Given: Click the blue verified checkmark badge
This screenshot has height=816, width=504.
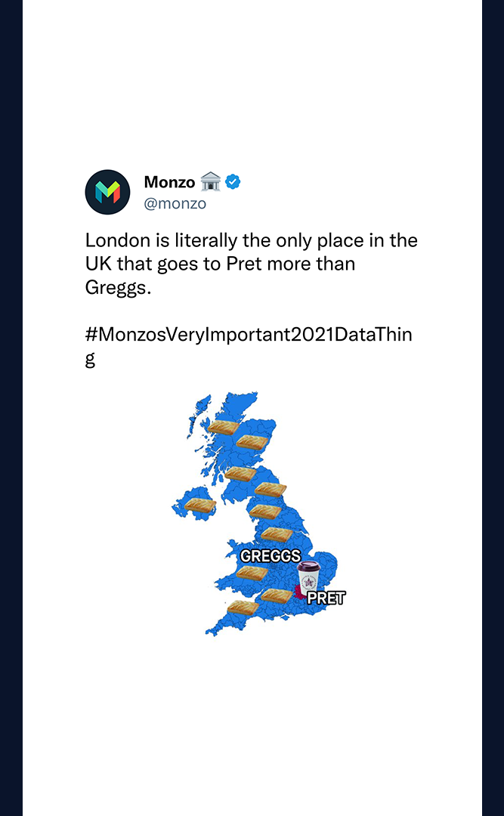Looking at the screenshot, I should pyautogui.click(x=233, y=182).
